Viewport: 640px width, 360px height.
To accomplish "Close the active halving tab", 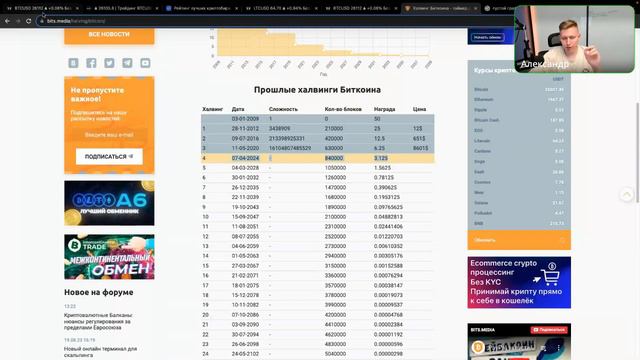I will 475,8.
